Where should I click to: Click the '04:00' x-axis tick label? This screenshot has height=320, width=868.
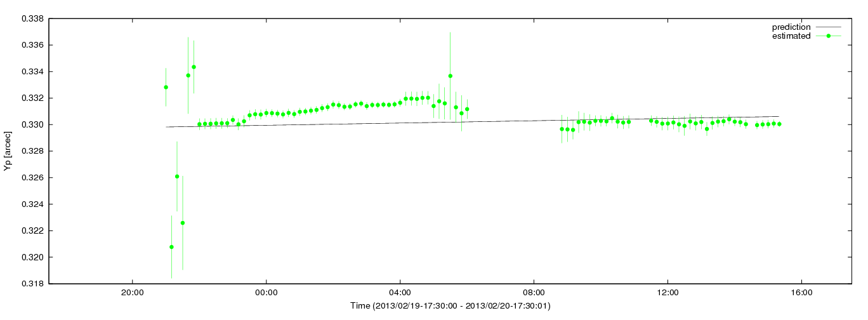400,293
